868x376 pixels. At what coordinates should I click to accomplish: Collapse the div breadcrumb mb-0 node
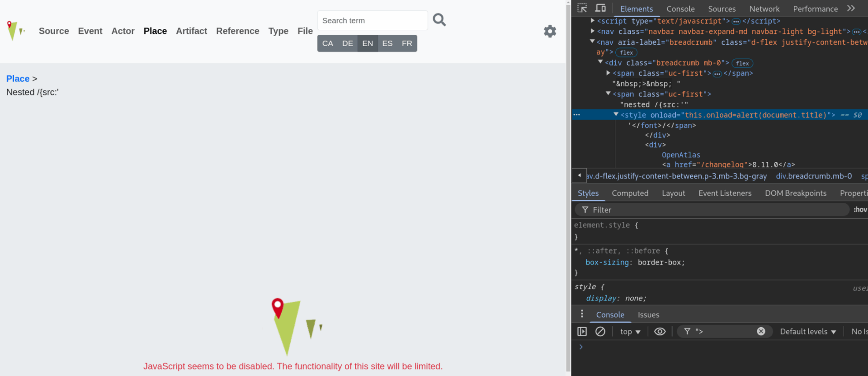coord(600,62)
